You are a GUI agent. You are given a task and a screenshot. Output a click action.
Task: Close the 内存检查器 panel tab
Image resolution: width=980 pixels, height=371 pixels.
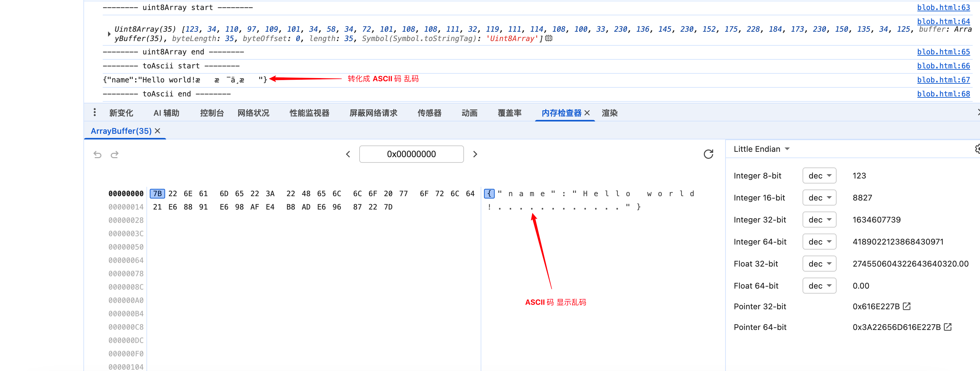[x=587, y=113]
